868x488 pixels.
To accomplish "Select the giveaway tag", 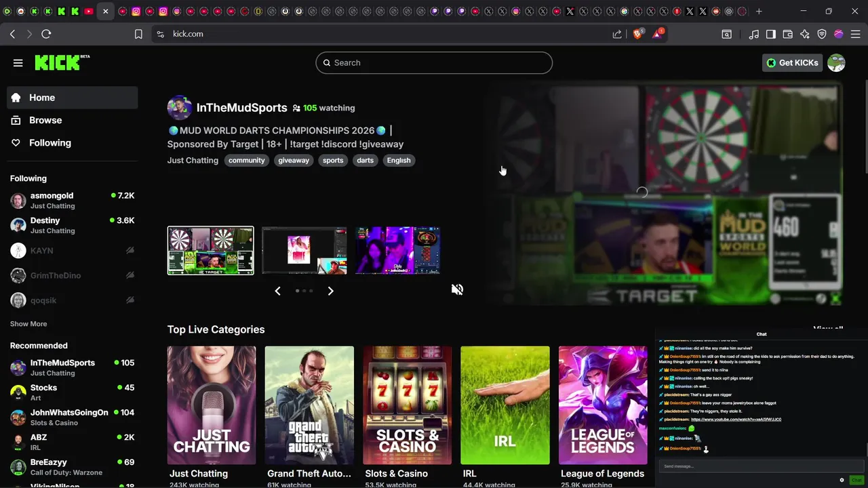I will [x=294, y=161].
